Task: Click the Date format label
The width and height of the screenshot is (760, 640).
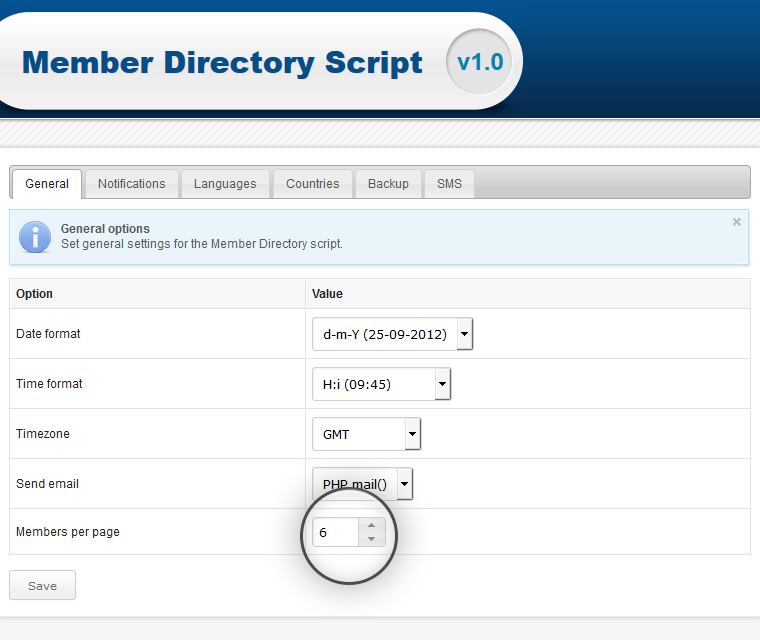Action: point(48,334)
